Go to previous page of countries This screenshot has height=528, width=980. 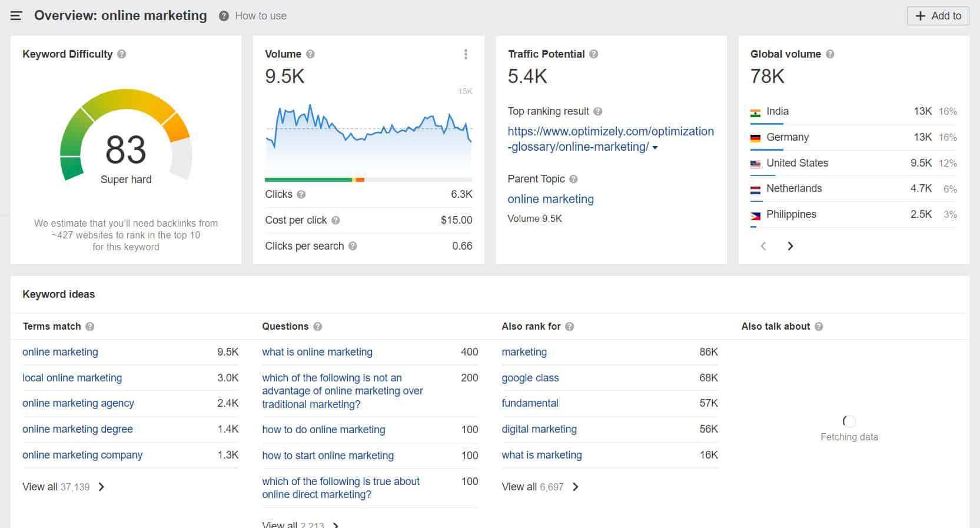763,246
